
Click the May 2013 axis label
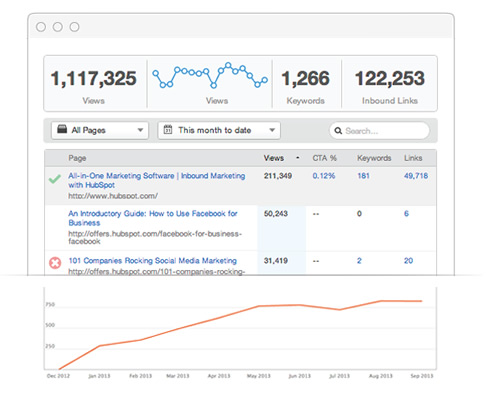[259, 376]
